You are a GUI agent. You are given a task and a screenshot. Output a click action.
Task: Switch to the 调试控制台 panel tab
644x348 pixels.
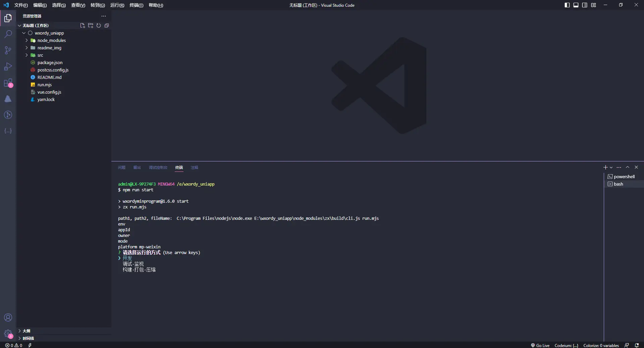coord(158,167)
